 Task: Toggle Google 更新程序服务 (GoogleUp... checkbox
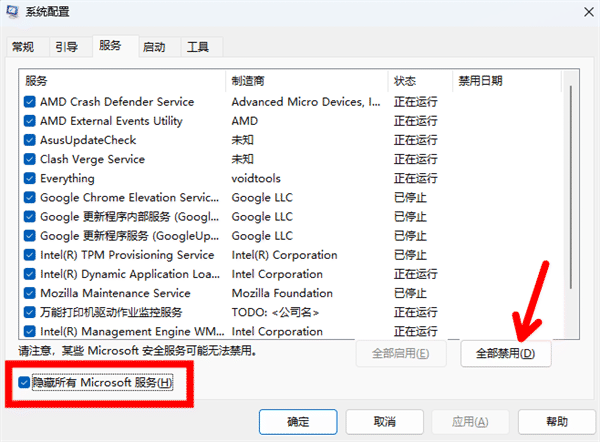(29, 236)
